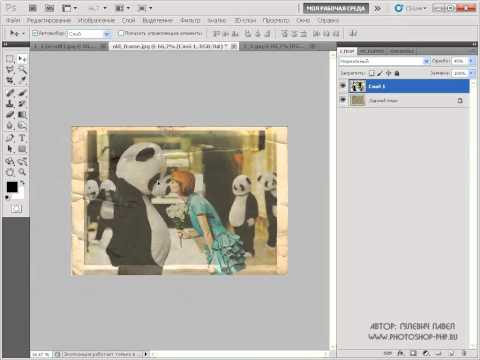Open the opacity slider arrow
This screenshot has width=480, height=360.
pyautogui.click(x=471, y=61)
